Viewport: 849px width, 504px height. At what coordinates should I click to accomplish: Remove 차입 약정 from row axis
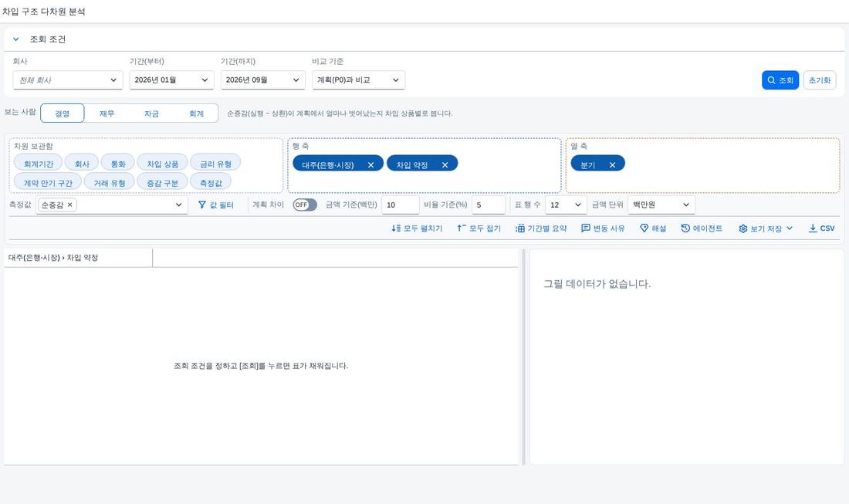(x=445, y=164)
